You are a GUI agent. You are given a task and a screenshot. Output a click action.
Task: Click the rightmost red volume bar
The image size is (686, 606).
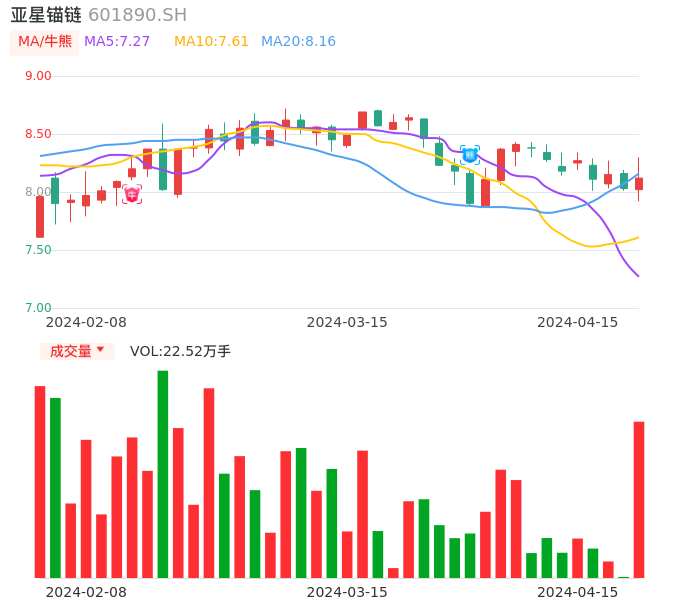(x=639, y=499)
